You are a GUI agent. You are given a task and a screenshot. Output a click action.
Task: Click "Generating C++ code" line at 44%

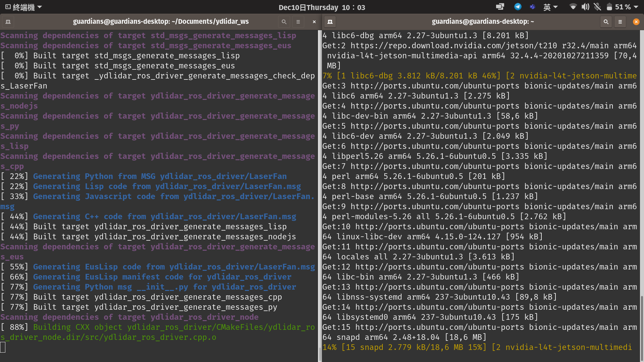tap(148, 217)
